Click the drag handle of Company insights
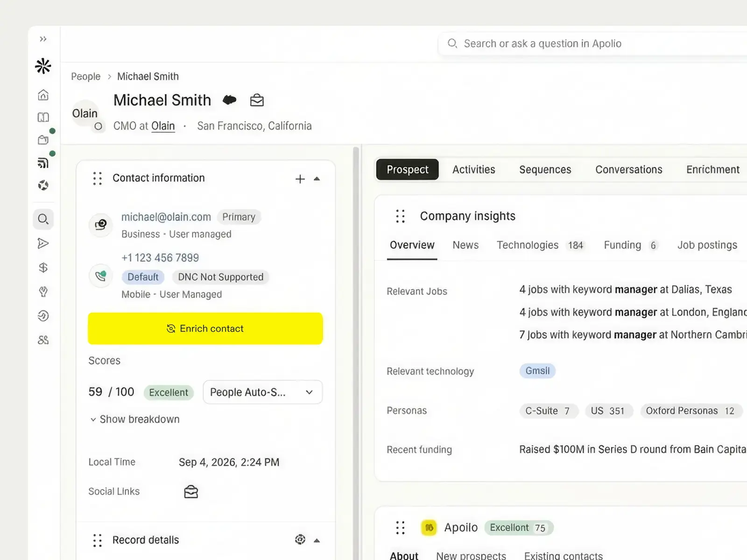 (400, 216)
